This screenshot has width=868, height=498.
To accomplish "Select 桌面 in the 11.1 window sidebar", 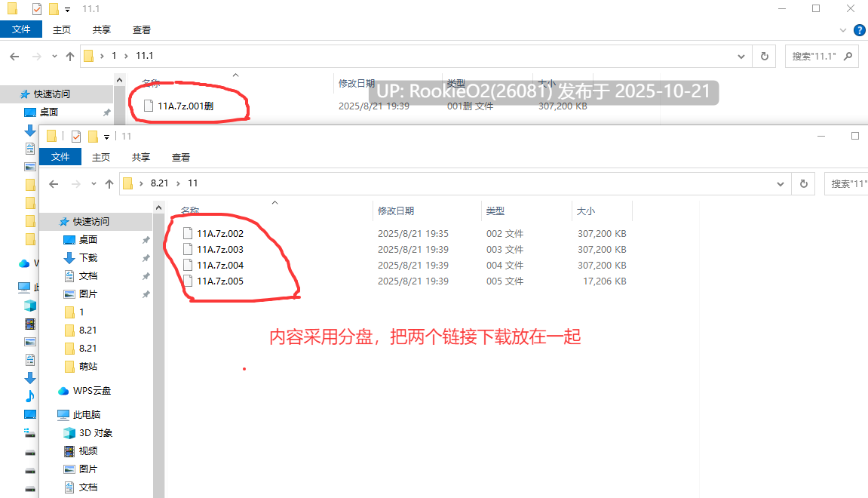I will pyautogui.click(x=49, y=112).
